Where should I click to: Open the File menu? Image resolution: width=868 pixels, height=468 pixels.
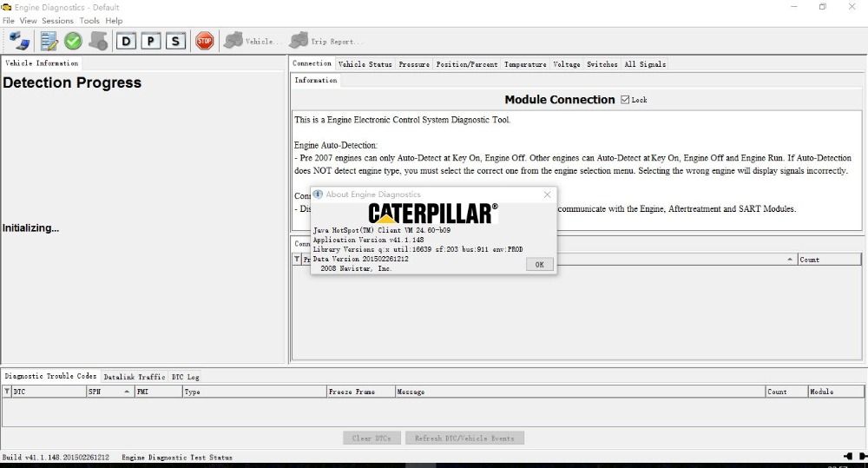pyautogui.click(x=9, y=21)
